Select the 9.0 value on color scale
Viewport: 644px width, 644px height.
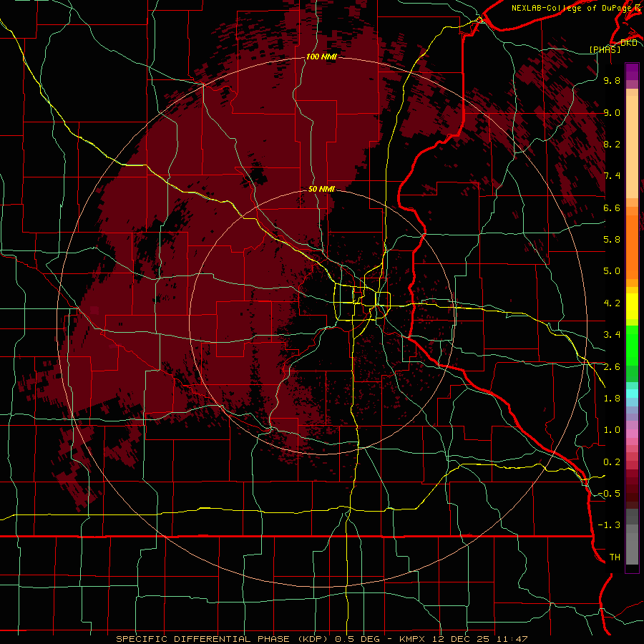612,112
